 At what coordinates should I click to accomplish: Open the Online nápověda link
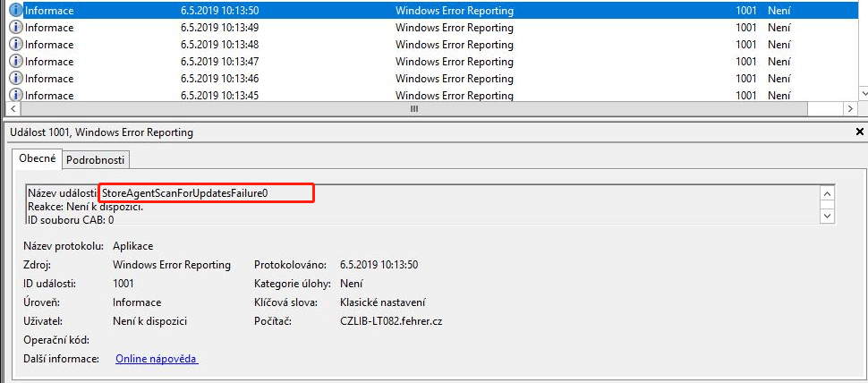(x=157, y=359)
